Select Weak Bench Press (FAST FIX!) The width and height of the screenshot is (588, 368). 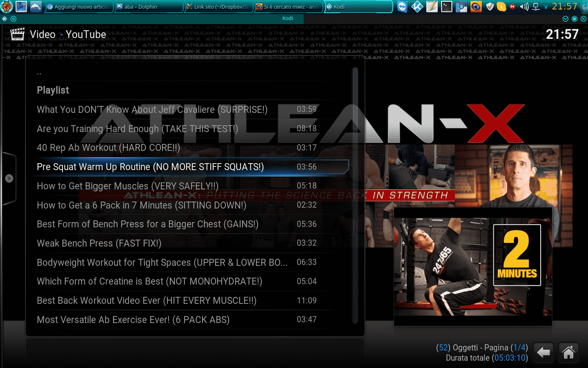coord(188,243)
